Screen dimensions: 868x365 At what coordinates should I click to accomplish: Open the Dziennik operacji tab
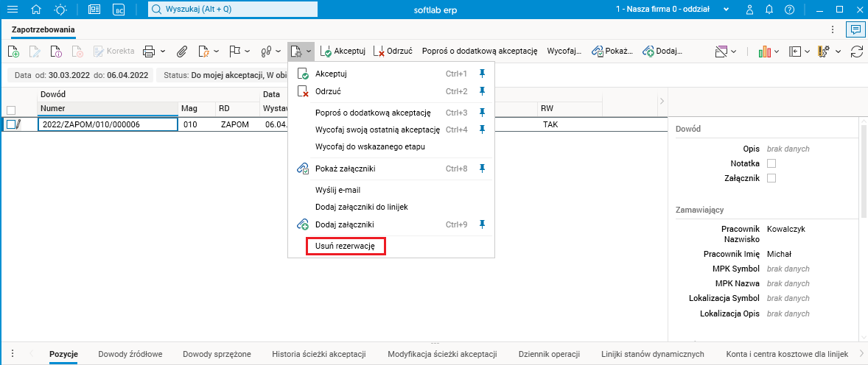pyautogui.click(x=549, y=354)
